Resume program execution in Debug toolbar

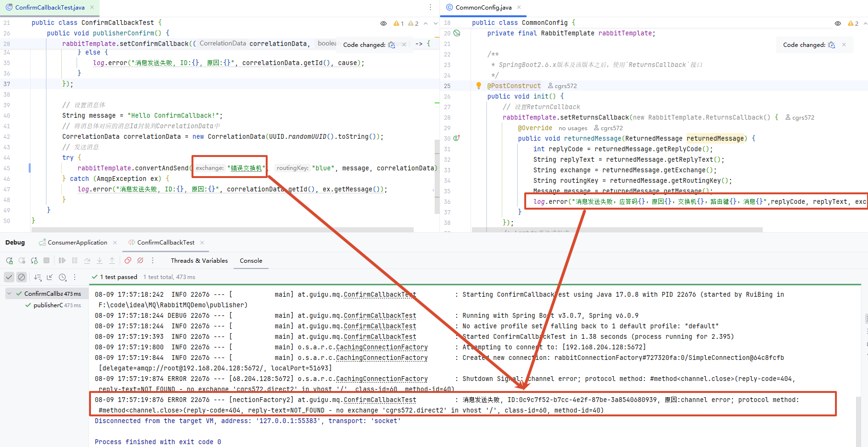(62, 261)
